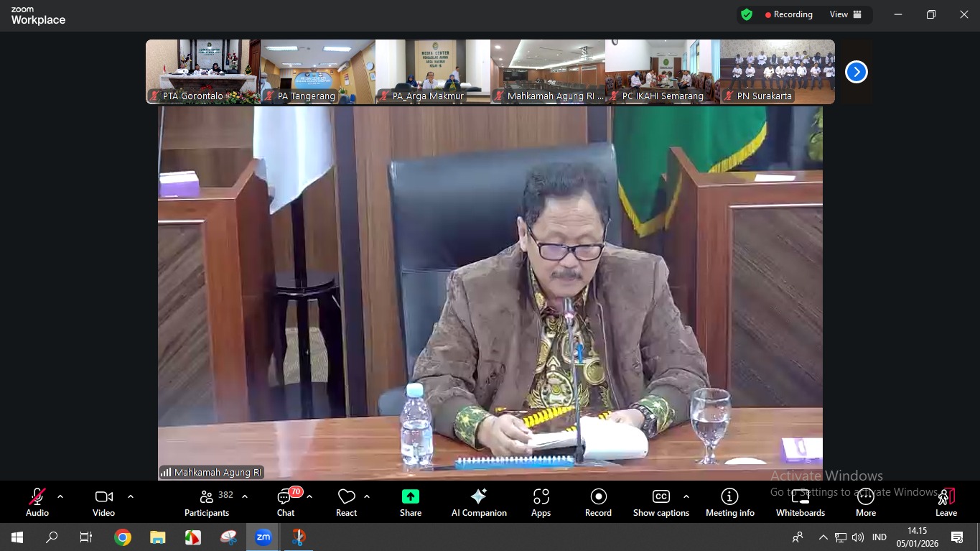Unmute the microphone Audio button
The height and width of the screenshot is (551, 980).
(37, 502)
